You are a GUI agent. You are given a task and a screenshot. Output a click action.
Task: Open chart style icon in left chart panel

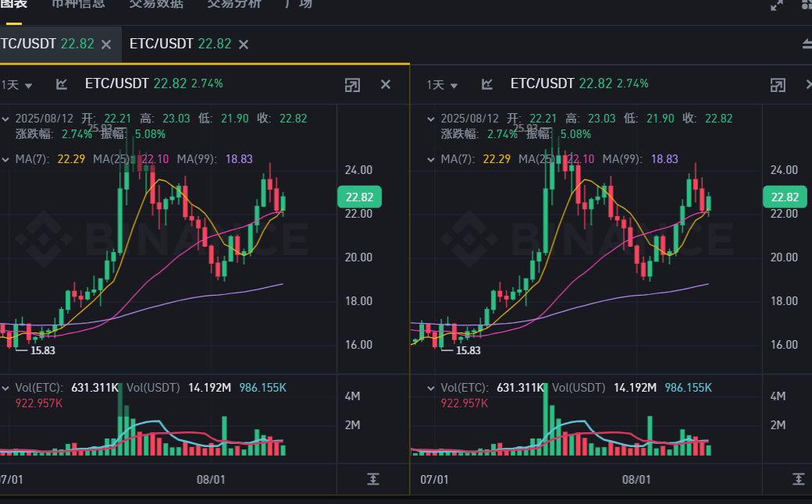point(62,84)
